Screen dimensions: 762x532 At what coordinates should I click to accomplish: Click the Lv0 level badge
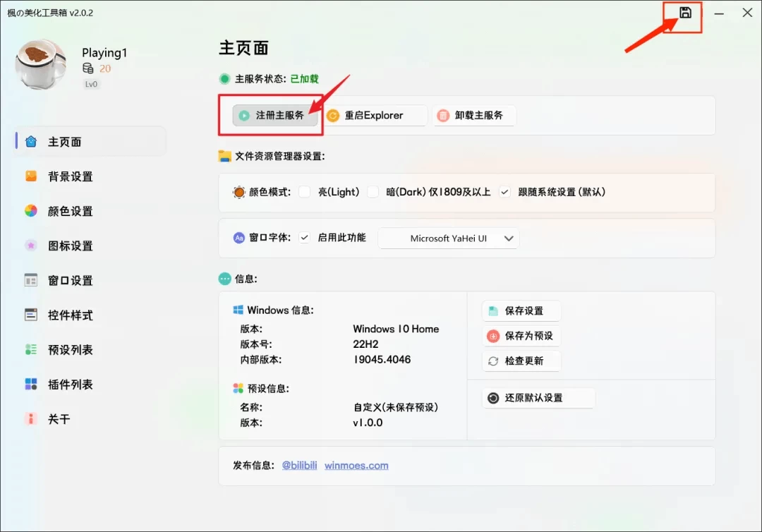coord(91,84)
